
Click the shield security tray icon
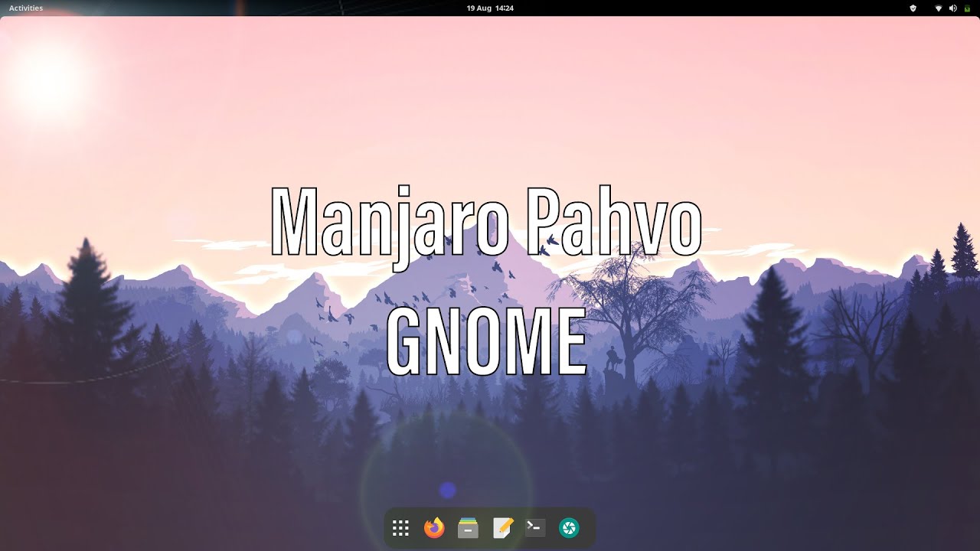click(913, 8)
